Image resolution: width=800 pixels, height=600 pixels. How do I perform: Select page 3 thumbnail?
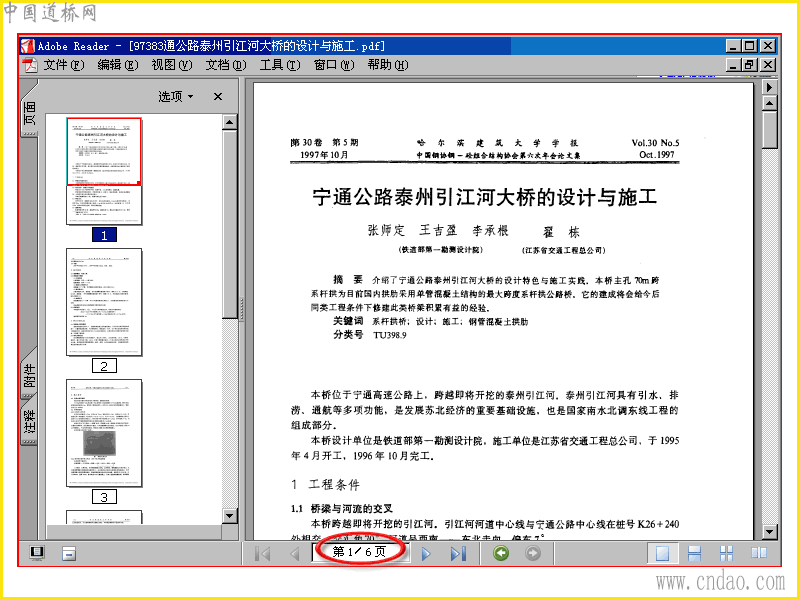click(x=104, y=433)
